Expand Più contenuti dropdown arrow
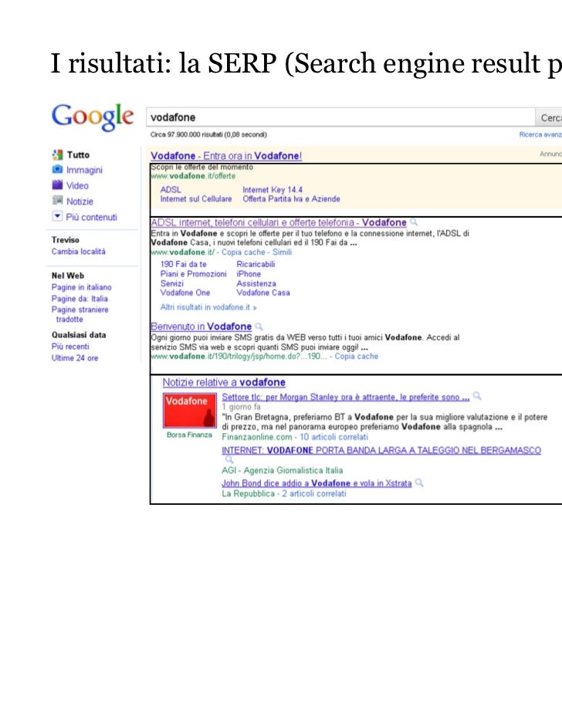562x728 pixels. tap(57, 216)
